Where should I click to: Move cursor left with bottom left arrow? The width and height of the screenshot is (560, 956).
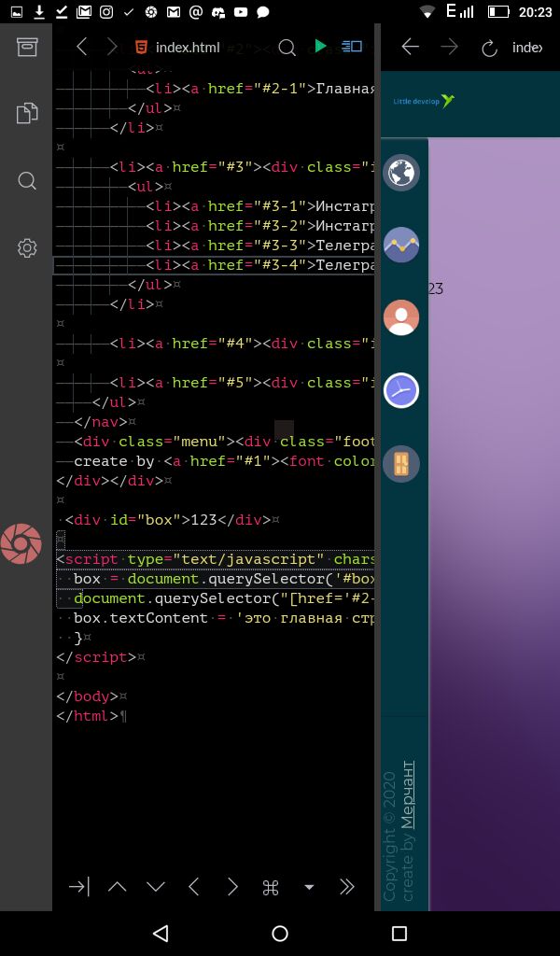[x=194, y=887]
